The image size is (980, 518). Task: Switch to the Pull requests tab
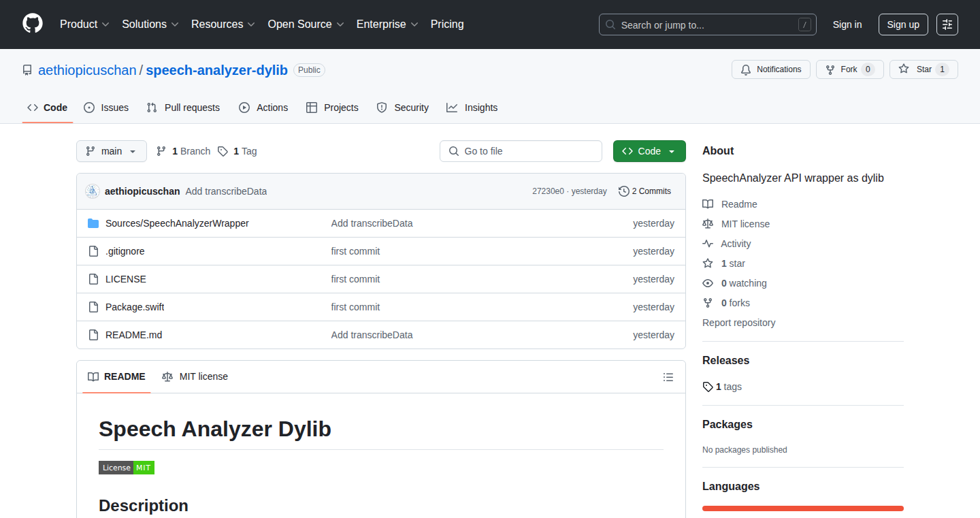pyautogui.click(x=183, y=108)
